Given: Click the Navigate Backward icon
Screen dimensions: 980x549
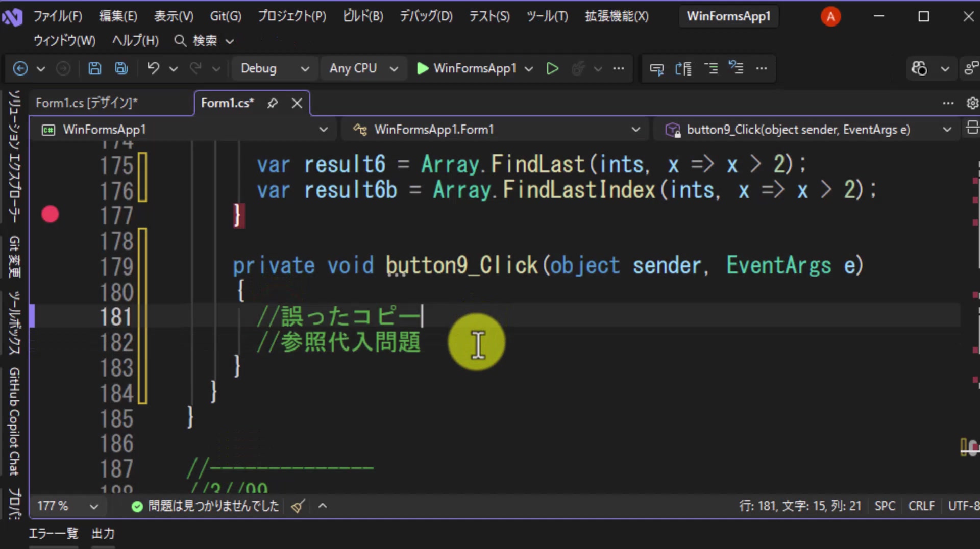Looking at the screenshot, I should point(20,68).
